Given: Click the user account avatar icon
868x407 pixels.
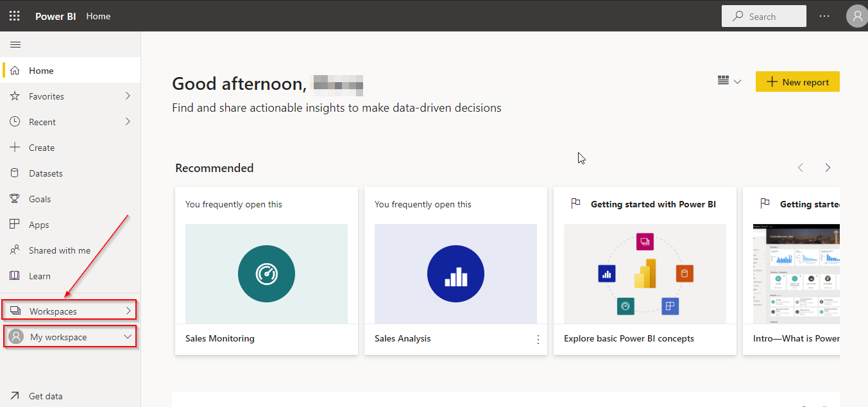Looking at the screenshot, I should coord(856,17).
